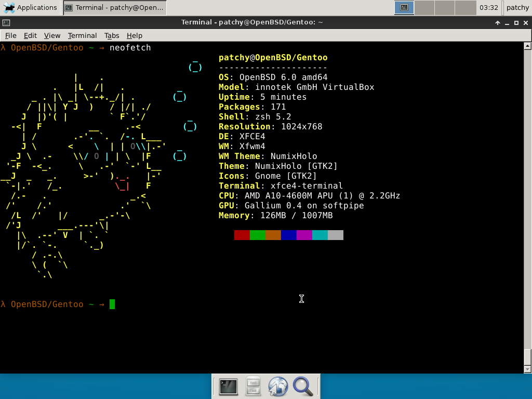This screenshot has height=399, width=532.
Task: Click the scrollbar up arrow
Action: pyautogui.click(x=527, y=46)
